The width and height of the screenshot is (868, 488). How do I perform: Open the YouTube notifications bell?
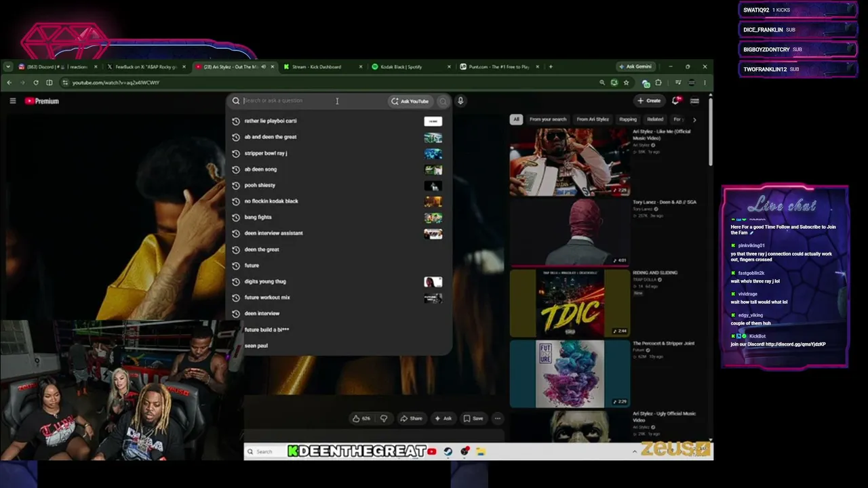point(676,100)
